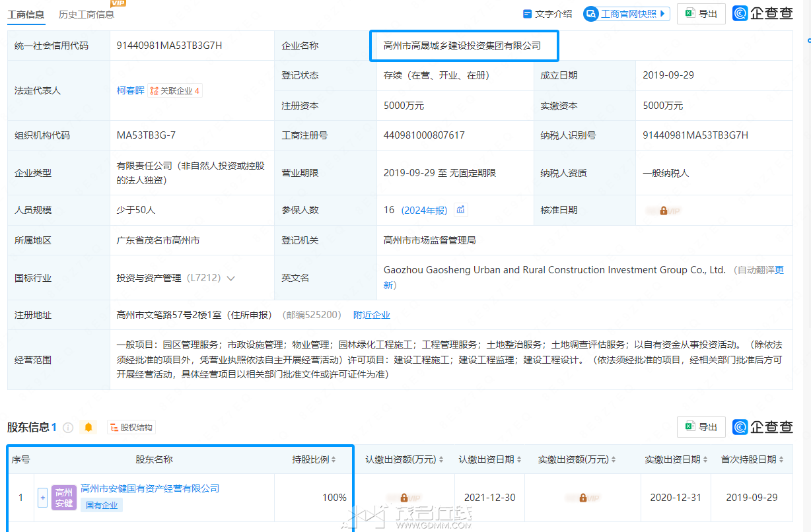811x532 pixels.
Task: Select the 工商信息 tab
Action: [x=26, y=14]
